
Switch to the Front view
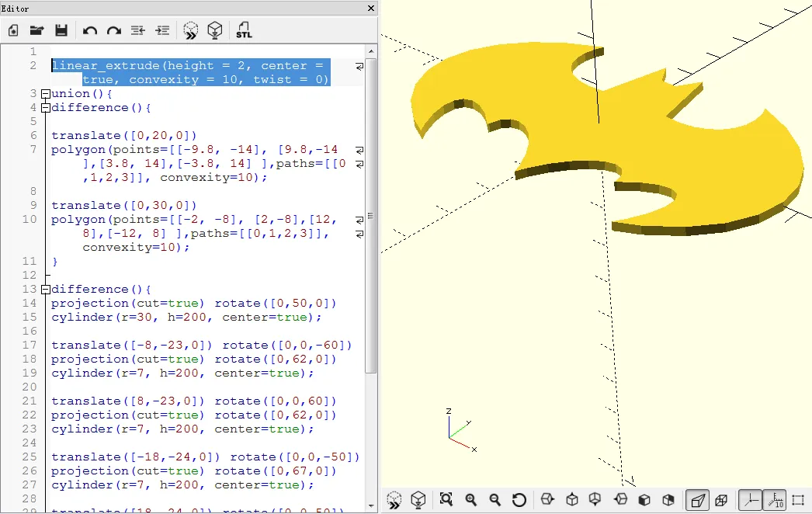pyautogui.click(x=644, y=499)
